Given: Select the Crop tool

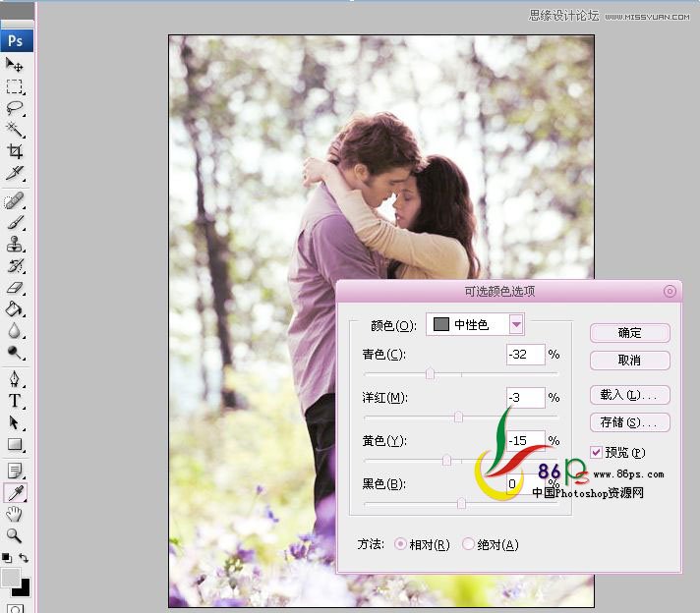Looking at the screenshot, I should [x=15, y=151].
